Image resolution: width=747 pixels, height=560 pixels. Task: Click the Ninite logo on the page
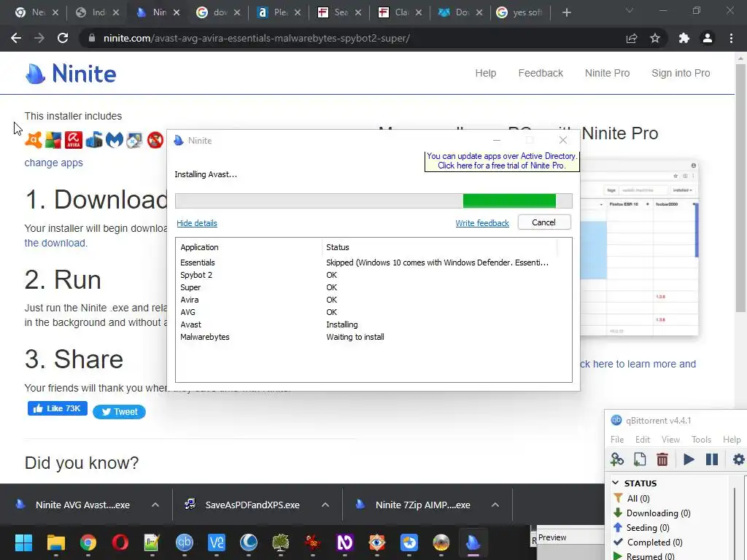click(71, 74)
